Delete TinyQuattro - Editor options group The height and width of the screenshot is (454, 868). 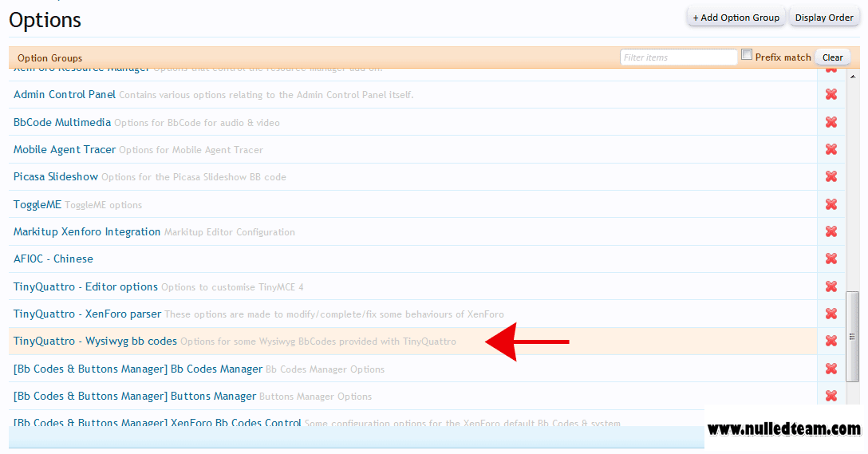[831, 286]
